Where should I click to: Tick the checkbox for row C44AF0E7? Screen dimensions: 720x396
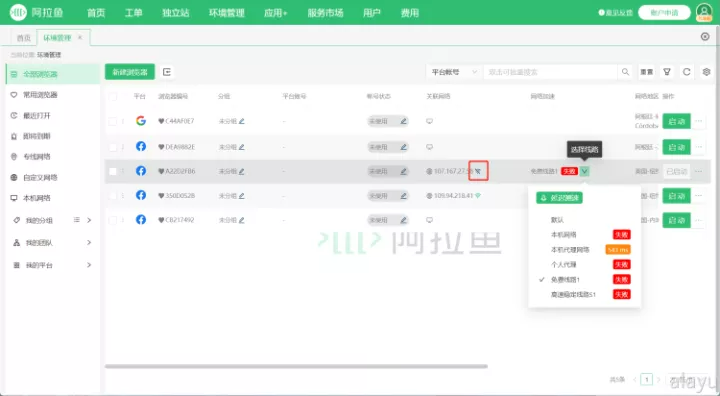[x=112, y=121]
